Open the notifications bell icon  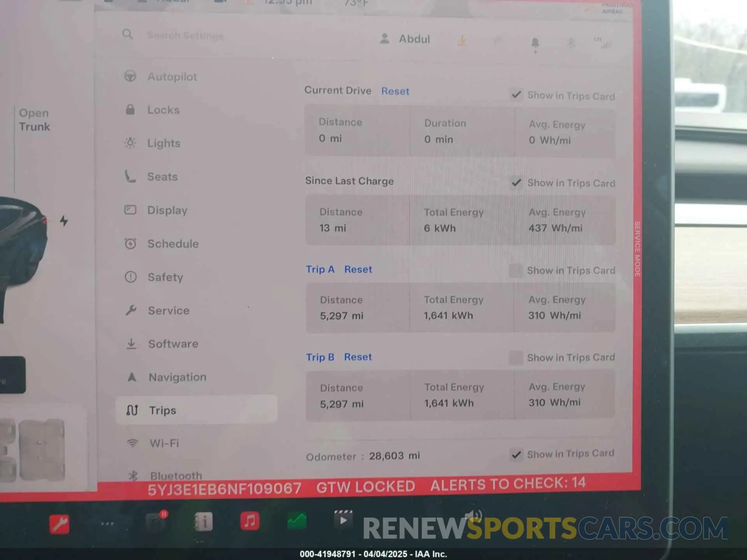tap(535, 43)
